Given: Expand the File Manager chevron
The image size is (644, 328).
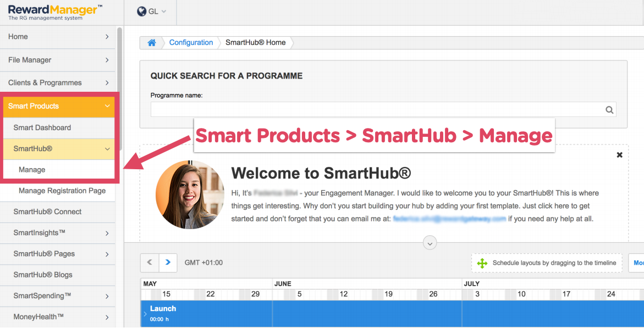Looking at the screenshot, I should click(x=107, y=60).
